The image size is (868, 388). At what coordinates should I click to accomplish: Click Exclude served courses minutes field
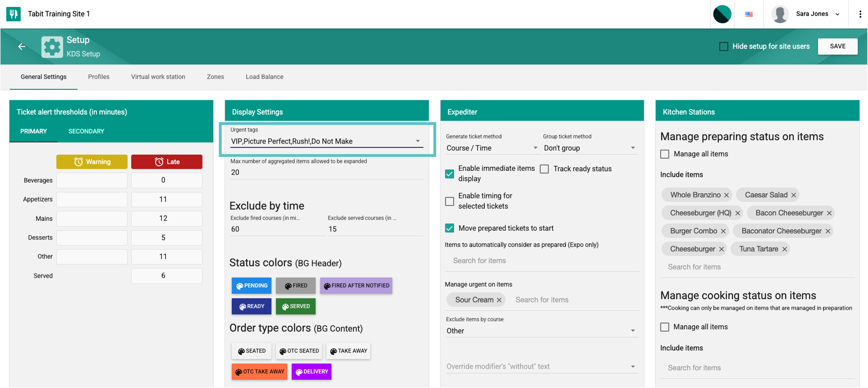point(375,229)
